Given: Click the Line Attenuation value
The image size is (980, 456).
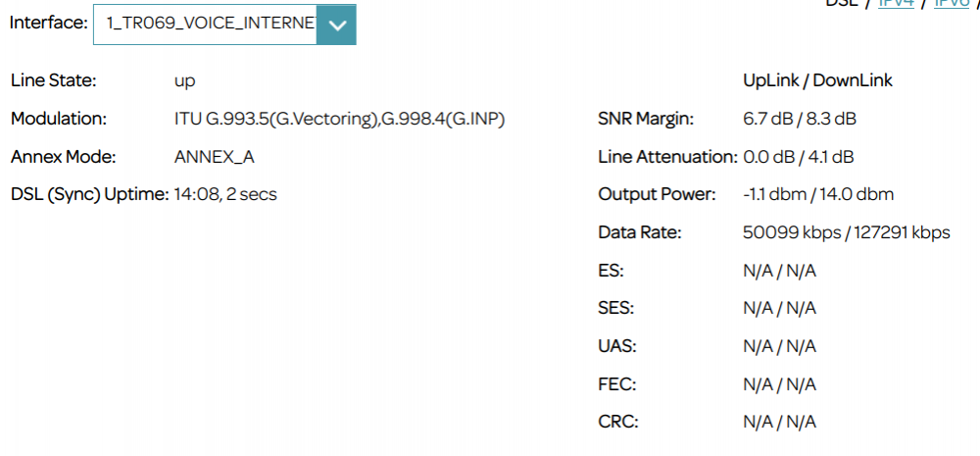Looking at the screenshot, I should pyautogui.click(x=798, y=156).
